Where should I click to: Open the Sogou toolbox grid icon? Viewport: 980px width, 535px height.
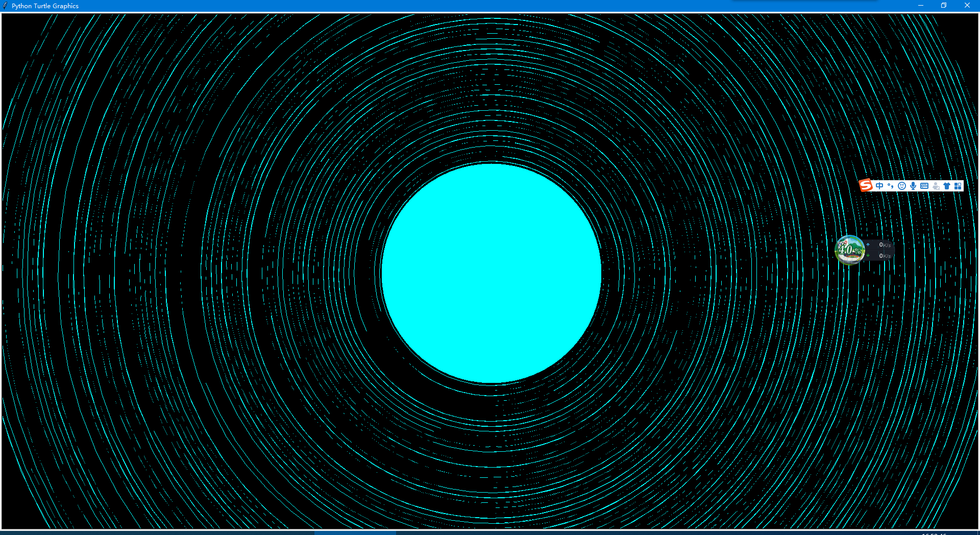coord(958,186)
